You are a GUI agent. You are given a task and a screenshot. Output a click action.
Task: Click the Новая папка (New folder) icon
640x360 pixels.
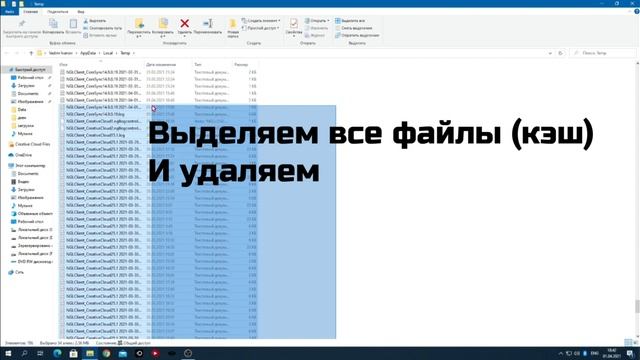point(233,24)
